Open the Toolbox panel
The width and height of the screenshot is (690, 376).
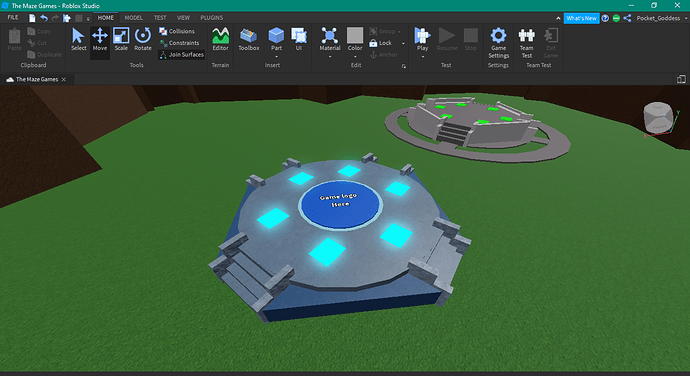[x=249, y=40]
